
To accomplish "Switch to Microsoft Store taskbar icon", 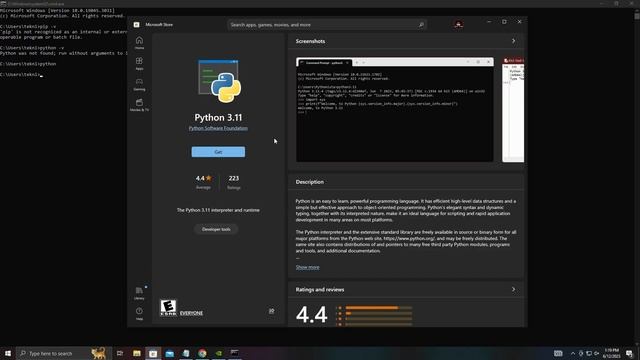I will [153, 353].
